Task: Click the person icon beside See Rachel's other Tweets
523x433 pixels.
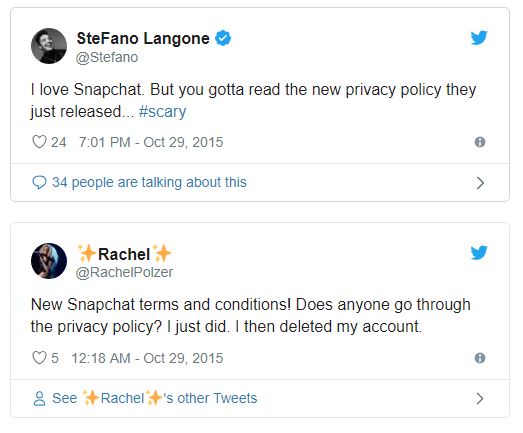Action: click(39, 398)
